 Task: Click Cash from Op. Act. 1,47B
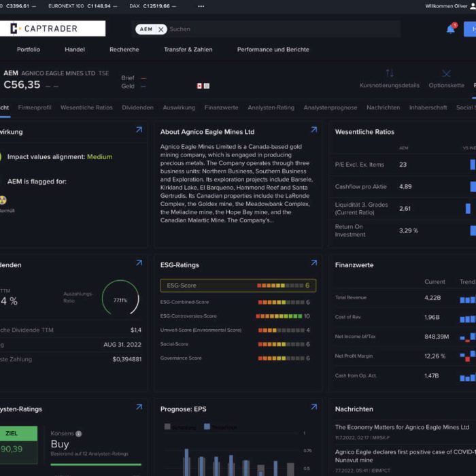(x=431, y=375)
